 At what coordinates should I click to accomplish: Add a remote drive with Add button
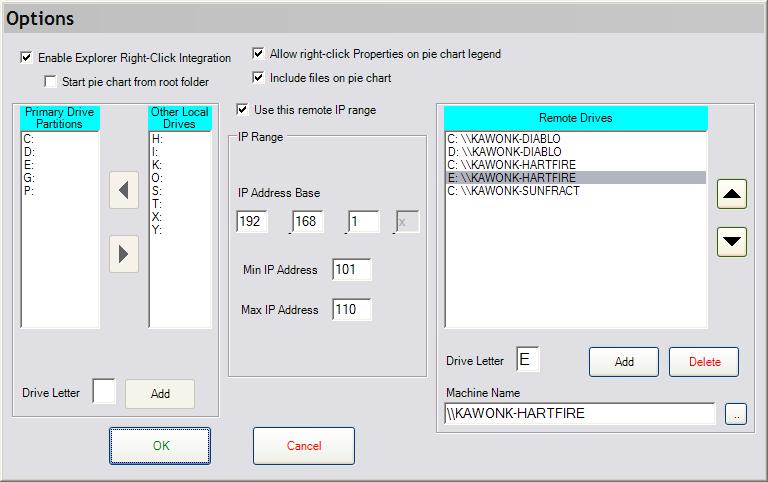pyautogui.click(x=624, y=362)
